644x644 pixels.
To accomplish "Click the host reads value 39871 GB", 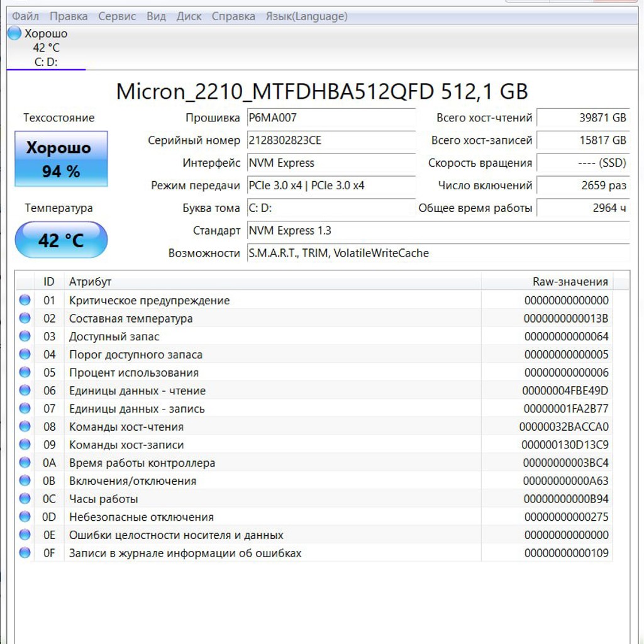I will [583, 118].
